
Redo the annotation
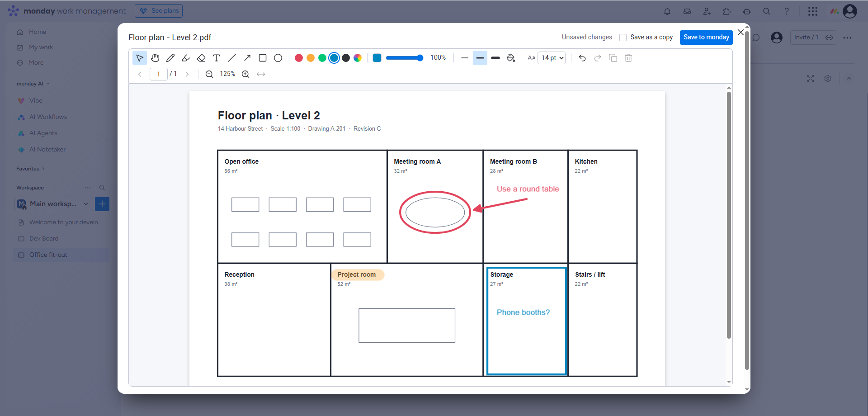598,58
